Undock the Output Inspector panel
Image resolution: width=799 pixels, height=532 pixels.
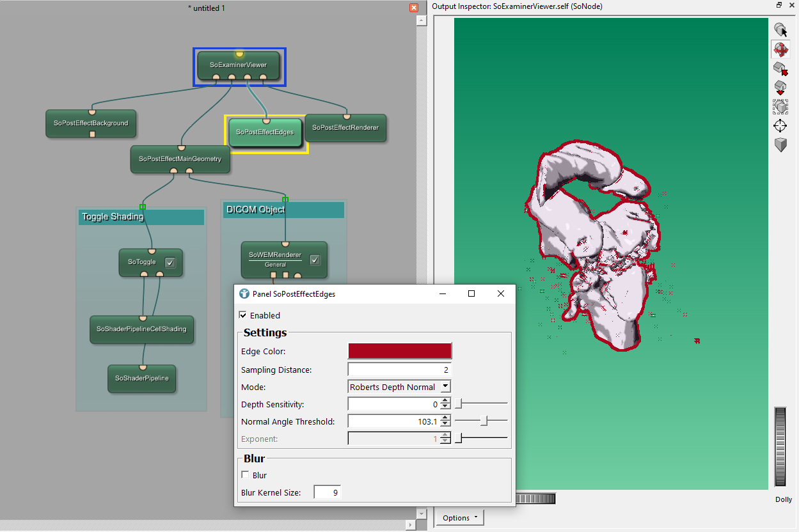[x=779, y=6]
